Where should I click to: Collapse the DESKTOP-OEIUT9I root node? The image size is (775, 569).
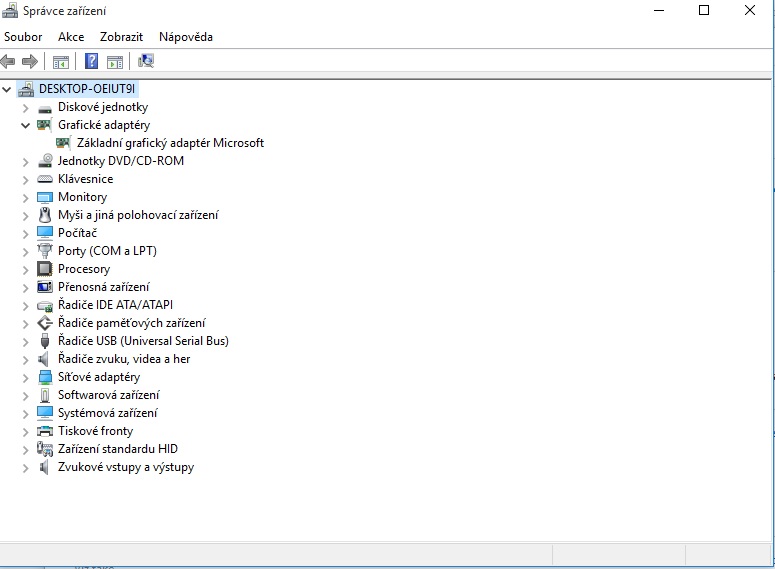tap(7, 89)
